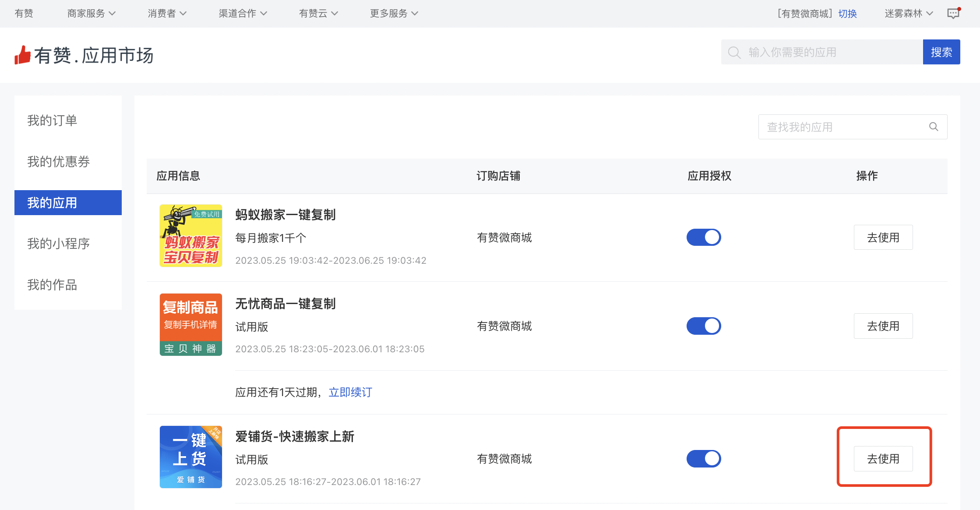The width and height of the screenshot is (980, 510).
Task: Click magnifier icon in my-apps search box
Action: pyautogui.click(x=934, y=127)
